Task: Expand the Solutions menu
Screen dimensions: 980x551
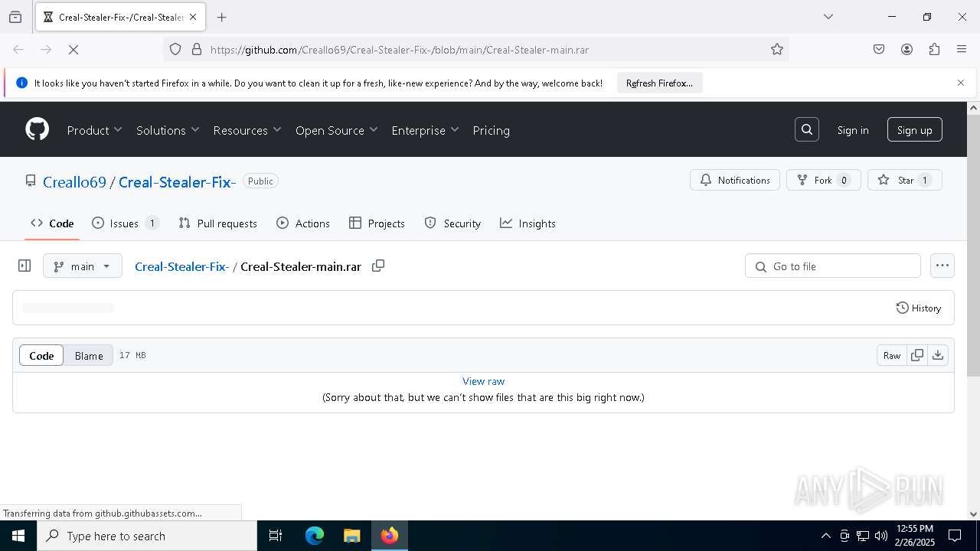Action: pyautogui.click(x=168, y=130)
